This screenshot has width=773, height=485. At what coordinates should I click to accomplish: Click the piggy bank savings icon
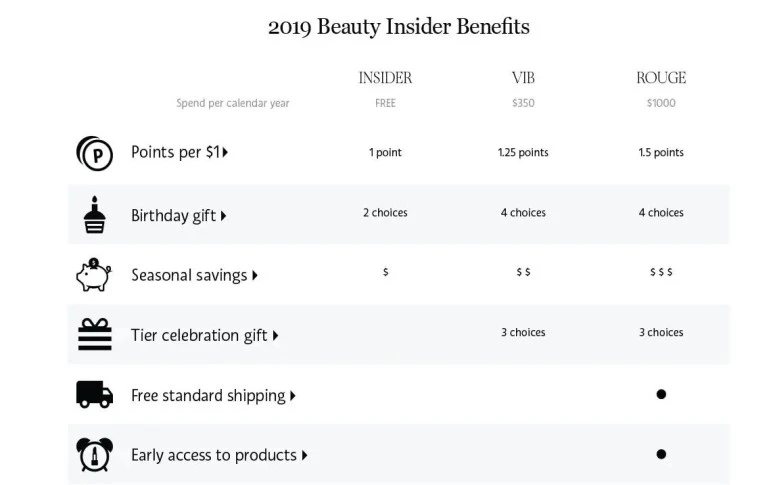(94, 275)
